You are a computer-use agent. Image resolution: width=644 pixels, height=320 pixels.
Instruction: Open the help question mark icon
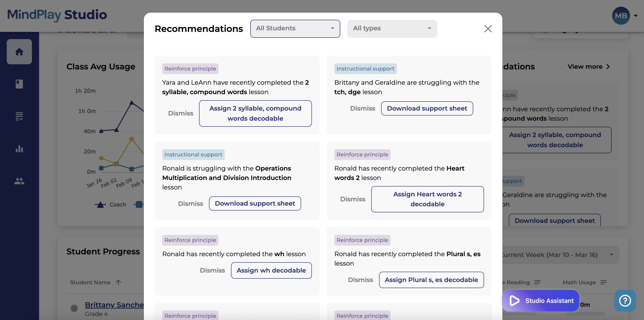(x=625, y=300)
